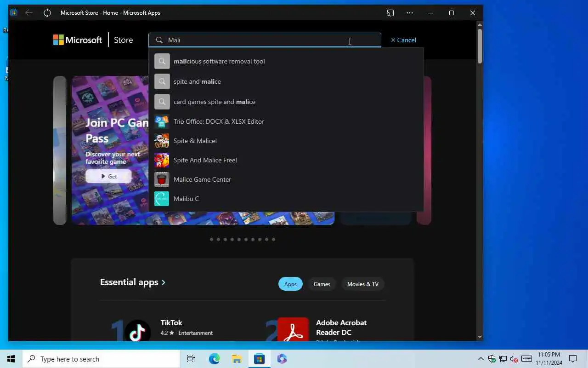Expand Essential apps section chevron
This screenshot has height=368, width=588.
pyautogui.click(x=163, y=282)
